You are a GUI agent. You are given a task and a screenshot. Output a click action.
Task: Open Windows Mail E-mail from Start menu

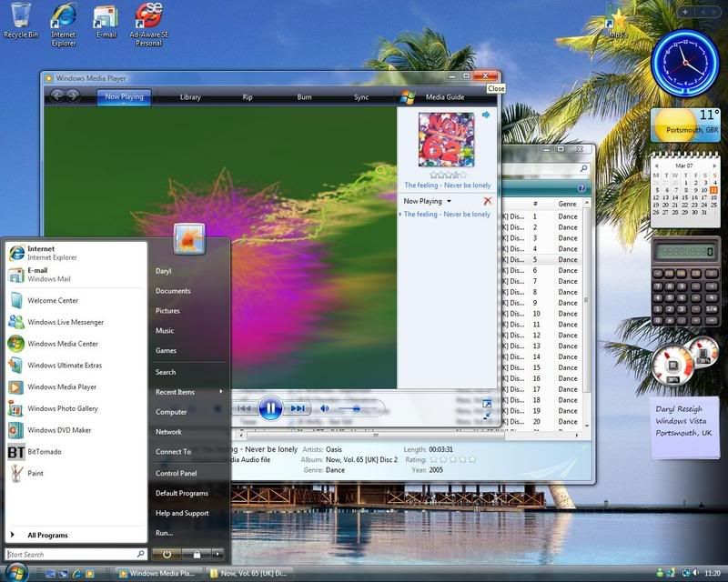(x=76, y=275)
